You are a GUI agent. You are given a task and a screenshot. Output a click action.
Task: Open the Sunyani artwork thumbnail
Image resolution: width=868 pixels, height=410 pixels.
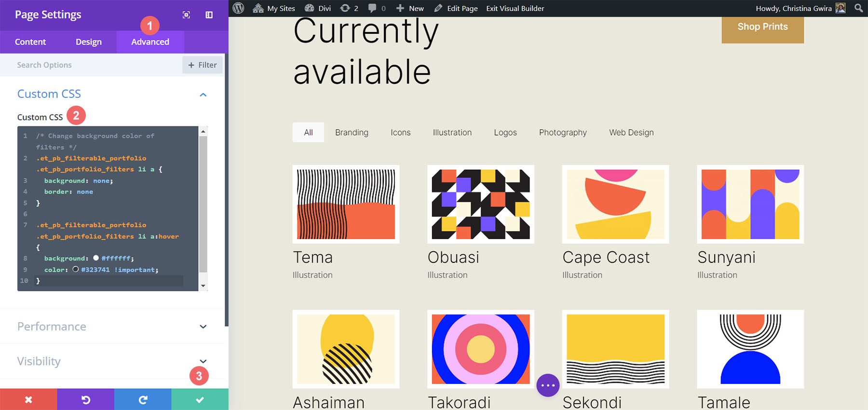tap(750, 205)
